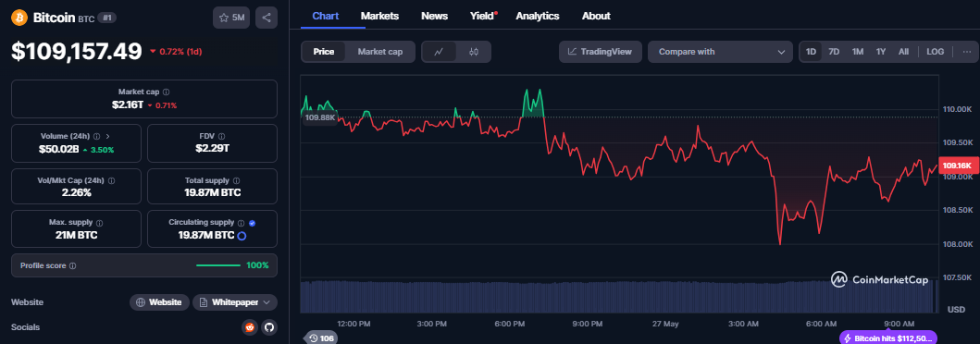The width and height of the screenshot is (980, 344).
Task: Toggle chart to Market cap view
Action: (380, 52)
